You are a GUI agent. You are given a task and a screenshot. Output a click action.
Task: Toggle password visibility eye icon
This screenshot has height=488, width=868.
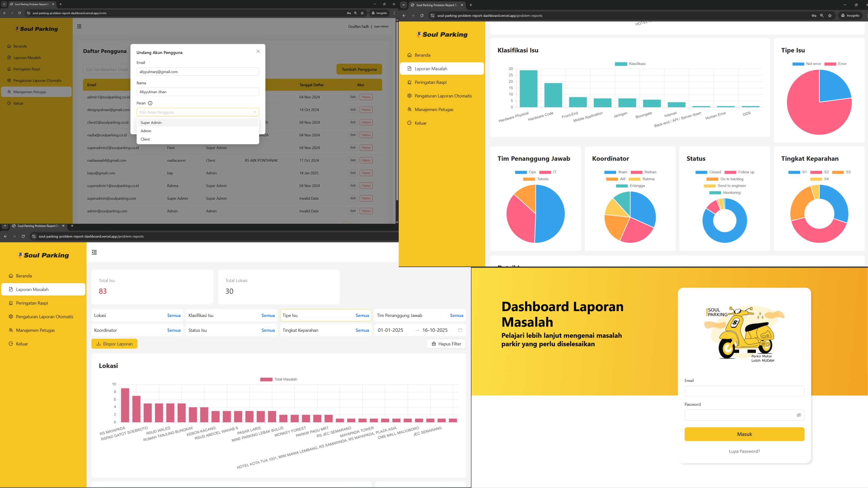(799, 415)
